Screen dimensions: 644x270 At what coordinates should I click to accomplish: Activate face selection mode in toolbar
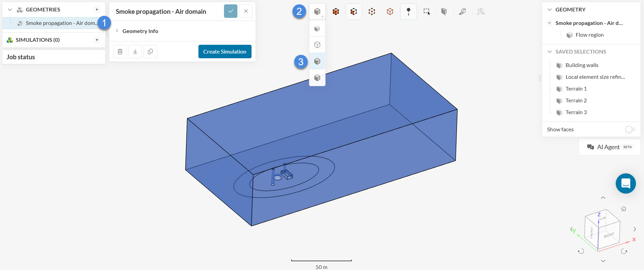353,12
